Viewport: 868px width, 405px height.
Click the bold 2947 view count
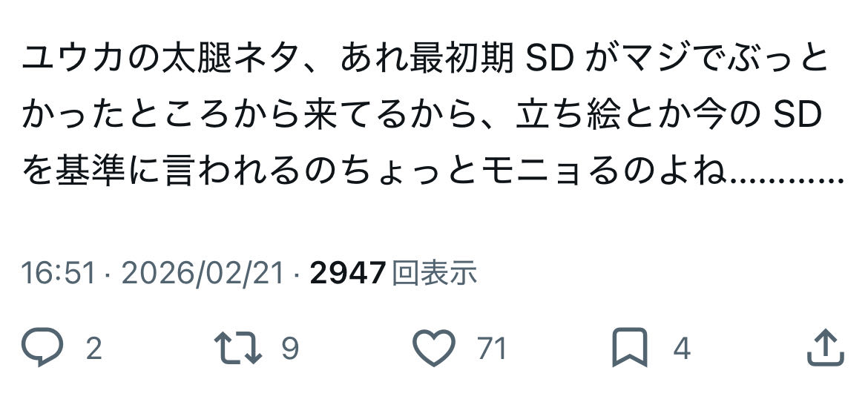(x=348, y=274)
